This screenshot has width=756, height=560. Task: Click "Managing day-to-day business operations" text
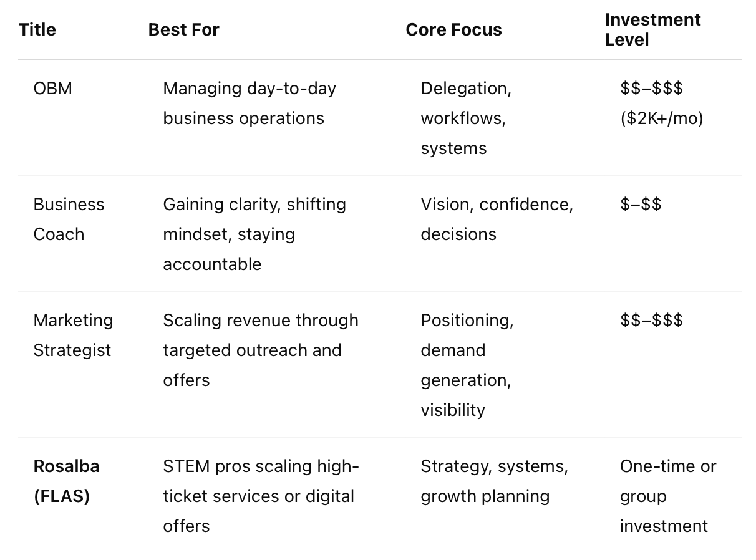[250, 104]
